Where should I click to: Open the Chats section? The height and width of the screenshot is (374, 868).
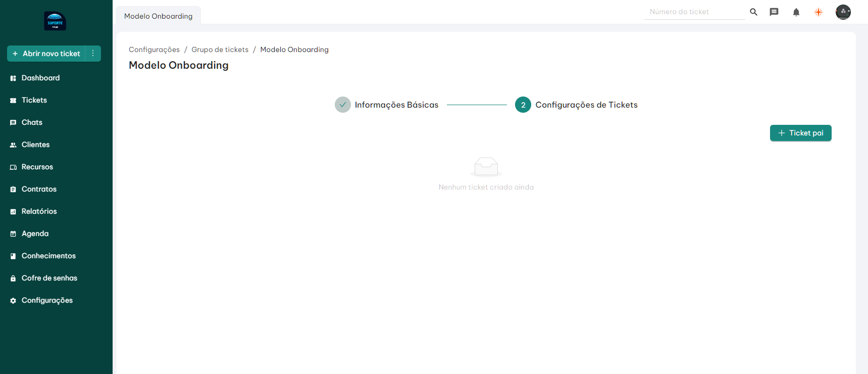coord(32,122)
